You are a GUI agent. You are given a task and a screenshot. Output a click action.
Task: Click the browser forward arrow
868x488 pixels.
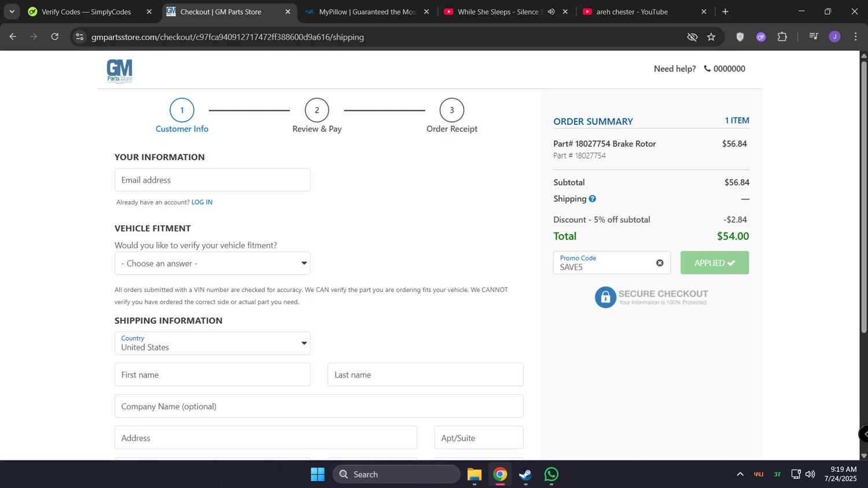click(x=34, y=37)
